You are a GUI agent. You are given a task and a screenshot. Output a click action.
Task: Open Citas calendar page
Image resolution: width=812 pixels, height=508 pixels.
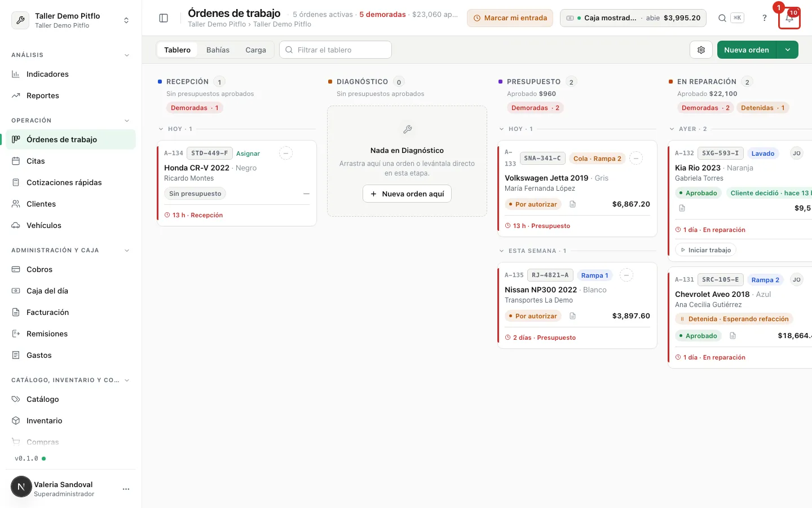pos(70,161)
